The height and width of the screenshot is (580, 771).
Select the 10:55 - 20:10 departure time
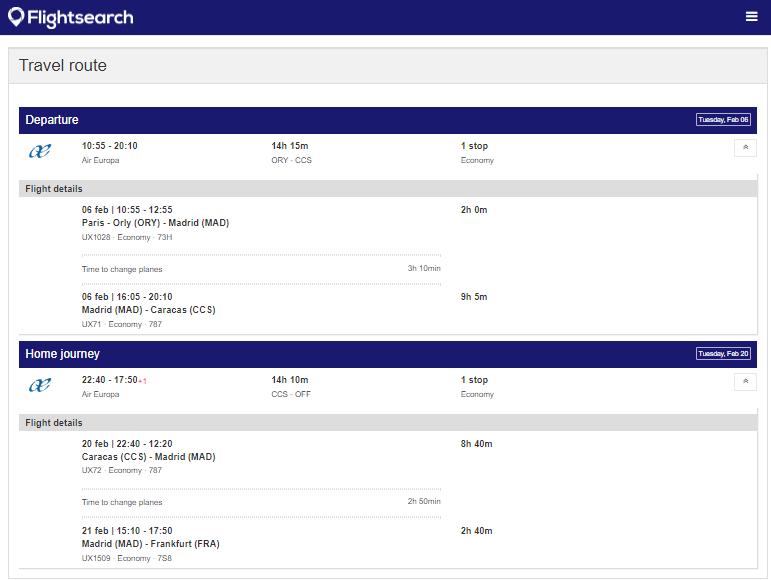pyautogui.click(x=110, y=145)
